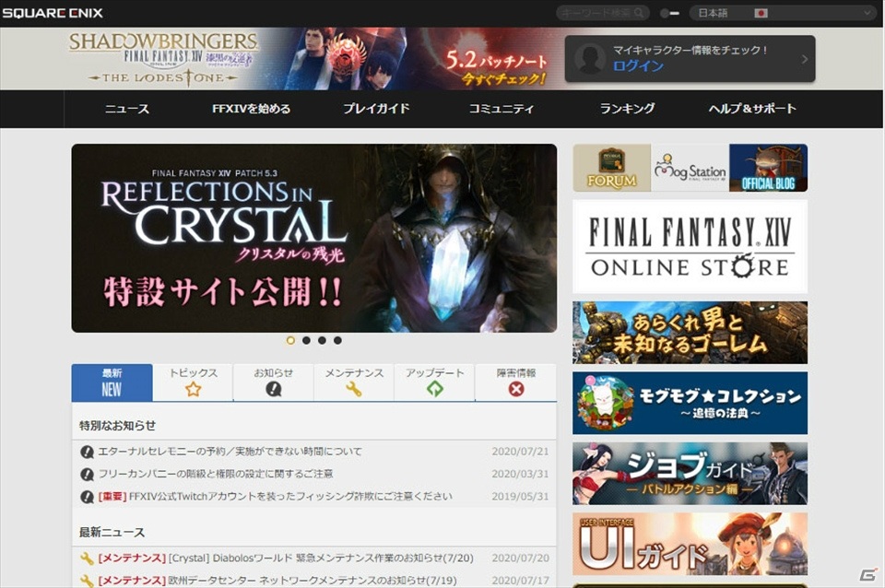Click the info icon beside the Twitch notice
The image size is (885, 588).
[87, 497]
